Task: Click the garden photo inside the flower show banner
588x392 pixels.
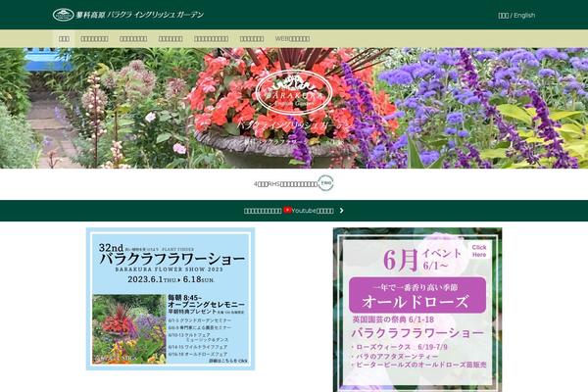Action: click(x=129, y=329)
